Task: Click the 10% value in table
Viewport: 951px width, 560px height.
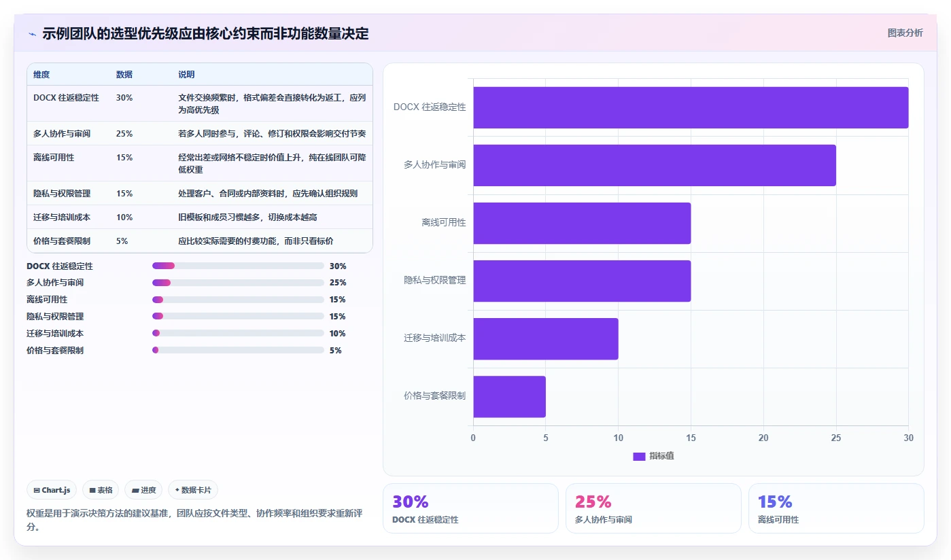Action: [x=124, y=217]
